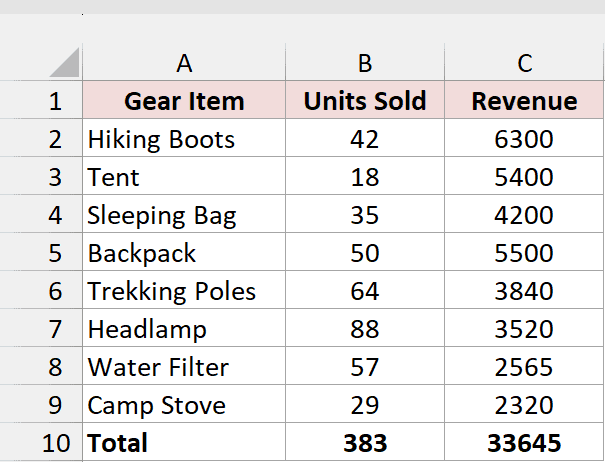Click revenue value 2320

[x=524, y=404]
